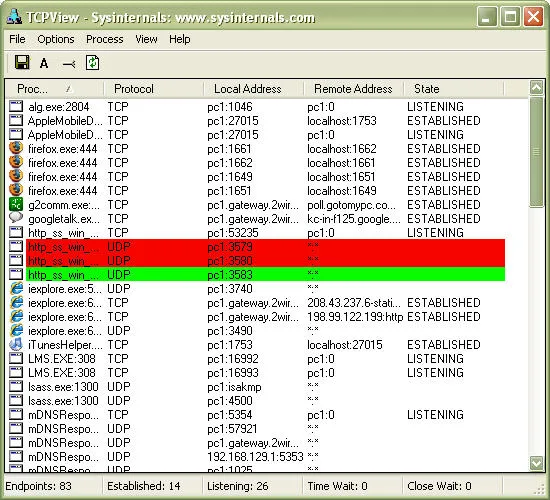Click local address pc1:4500
Image resolution: width=550 pixels, height=500 pixels.
coord(230,401)
